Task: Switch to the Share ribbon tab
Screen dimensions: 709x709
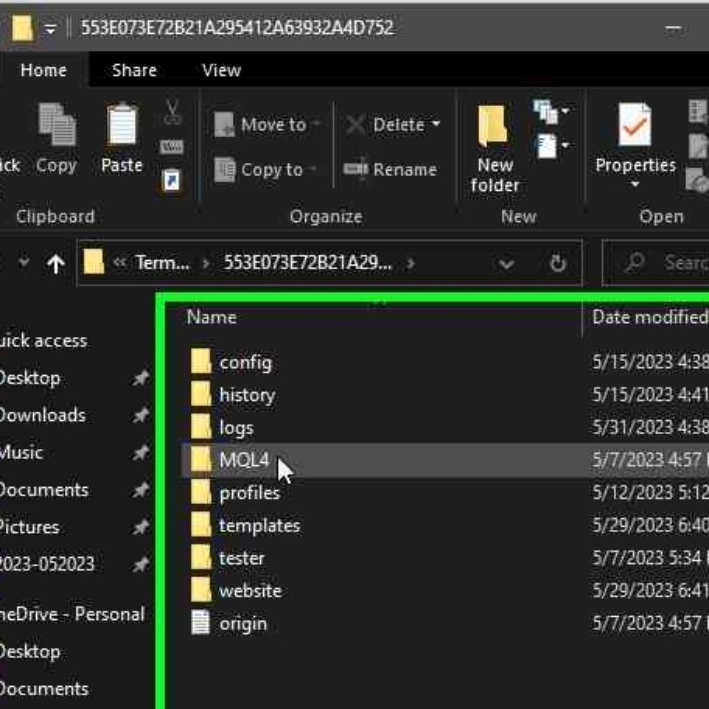Action: (x=134, y=70)
